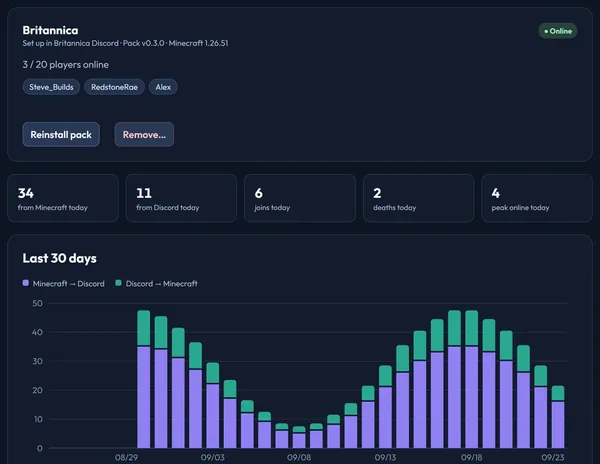This screenshot has height=464, width=600.
Task: Click the 'Minecraft → Discord' legend label
Action: (68, 283)
